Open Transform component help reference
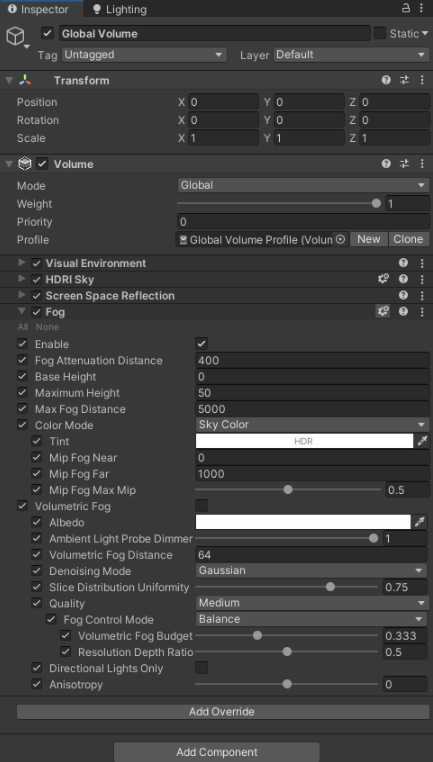433x762 pixels. coord(386,80)
